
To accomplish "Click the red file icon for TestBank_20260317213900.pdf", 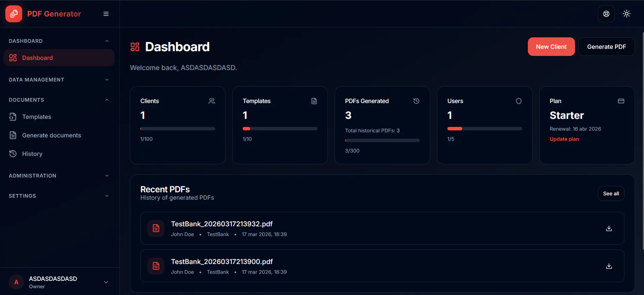I will tap(156, 266).
